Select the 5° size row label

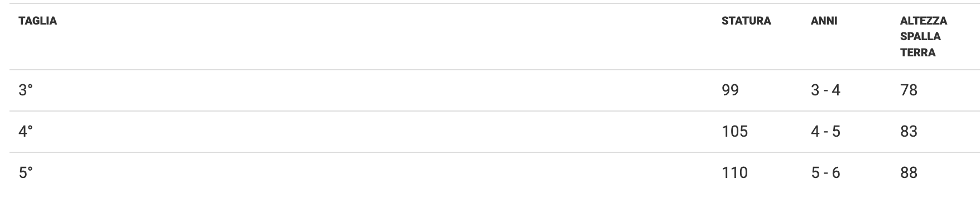point(26,172)
